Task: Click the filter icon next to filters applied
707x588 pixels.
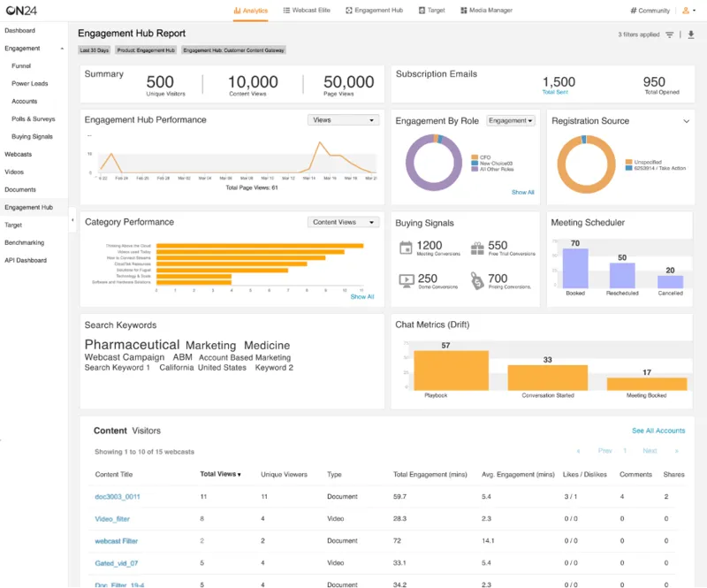Action: (x=670, y=34)
